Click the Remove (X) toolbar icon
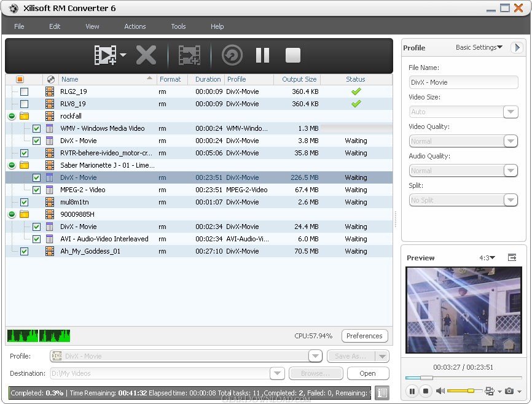Viewport: 532px width, 404px height. tap(146, 55)
